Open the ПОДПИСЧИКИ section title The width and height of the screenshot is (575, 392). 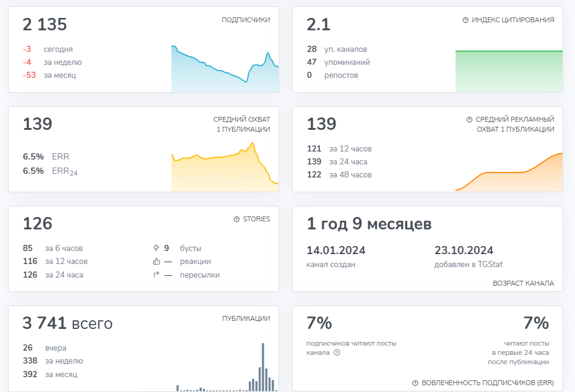pyautogui.click(x=246, y=20)
